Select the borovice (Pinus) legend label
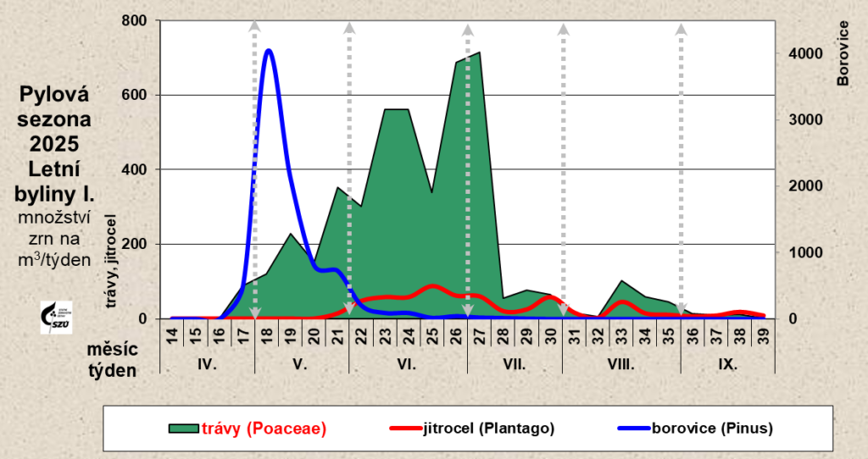This screenshot has width=868, height=459. pyautogui.click(x=712, y=429)
